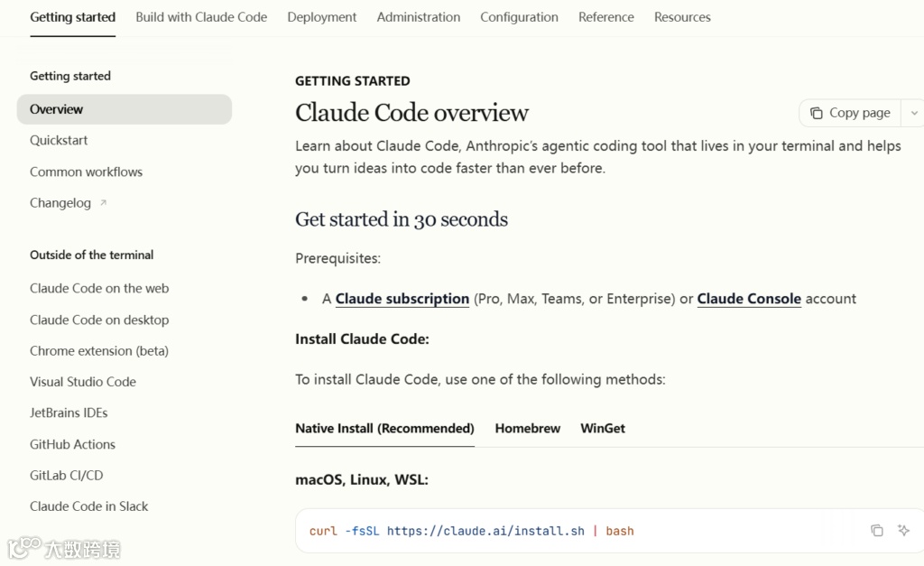Click the sparkle icon beside the code block
Viewport: 924px width, 566px height.
903,531
